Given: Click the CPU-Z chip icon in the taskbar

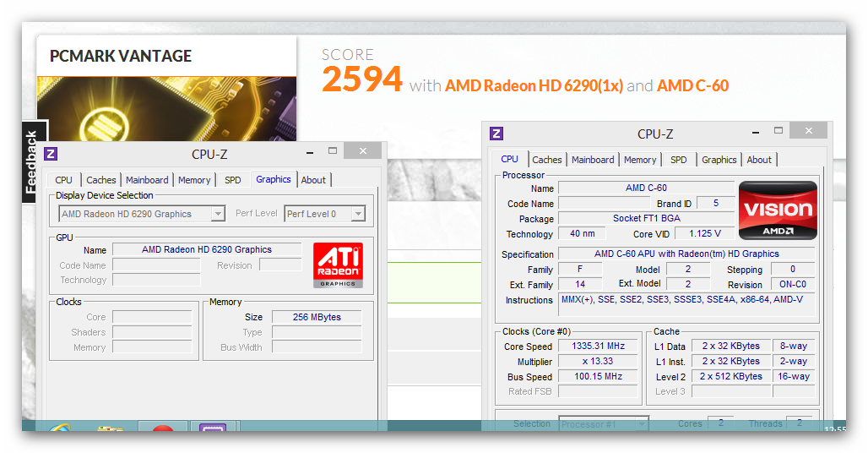Looking at the screenshot, I should 213,428.
